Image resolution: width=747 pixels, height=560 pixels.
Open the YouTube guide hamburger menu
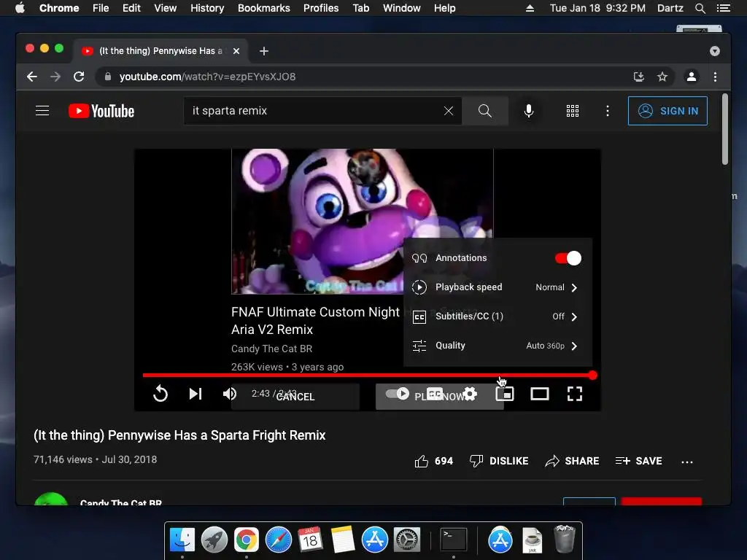42,111
